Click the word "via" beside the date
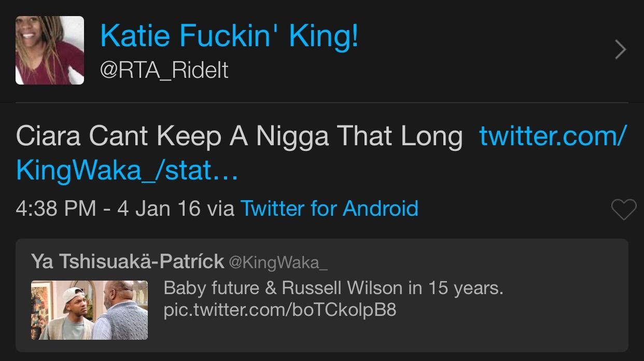The width and height of the screenshot is (644, 361). [220, 209]
